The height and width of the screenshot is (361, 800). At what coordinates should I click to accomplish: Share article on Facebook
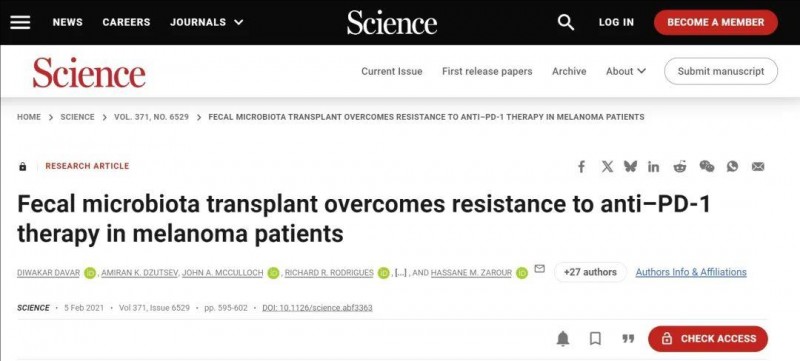click(x=581, y=166)
